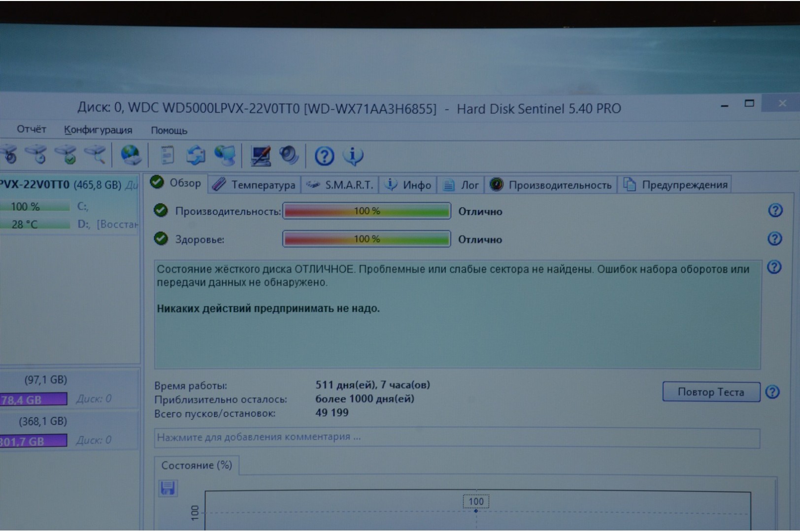Image resolution: width=800 pixels, height=532 pixels.
Task: Click the status description text box
Action: click(457, 314)
